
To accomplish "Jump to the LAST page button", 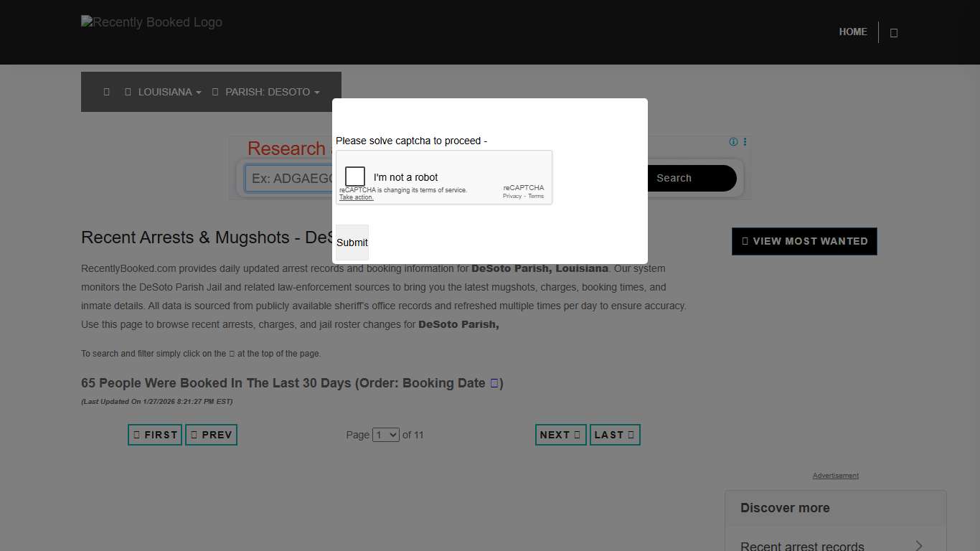I will [x=615, y=435].
